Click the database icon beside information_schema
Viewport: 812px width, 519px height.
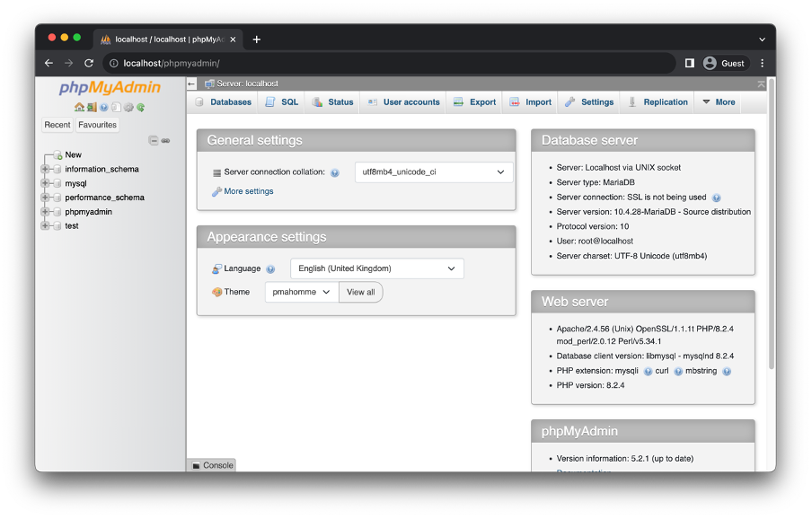pos(57,169)
